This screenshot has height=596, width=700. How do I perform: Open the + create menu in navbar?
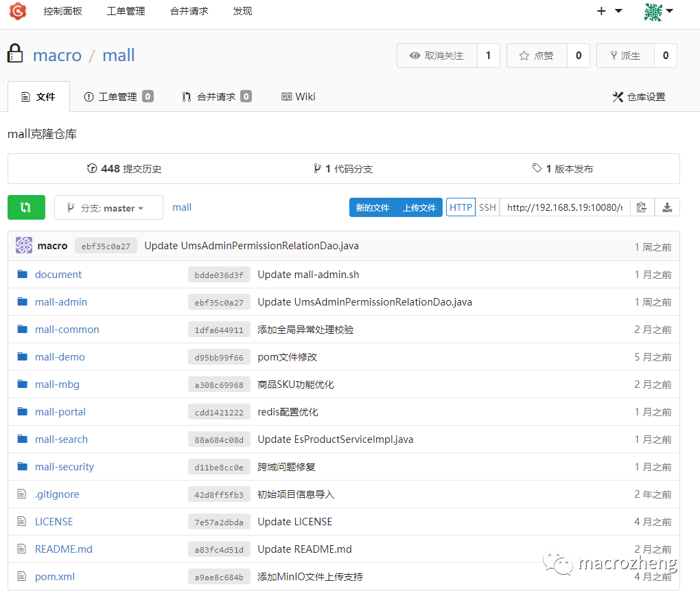click(601, 11)
